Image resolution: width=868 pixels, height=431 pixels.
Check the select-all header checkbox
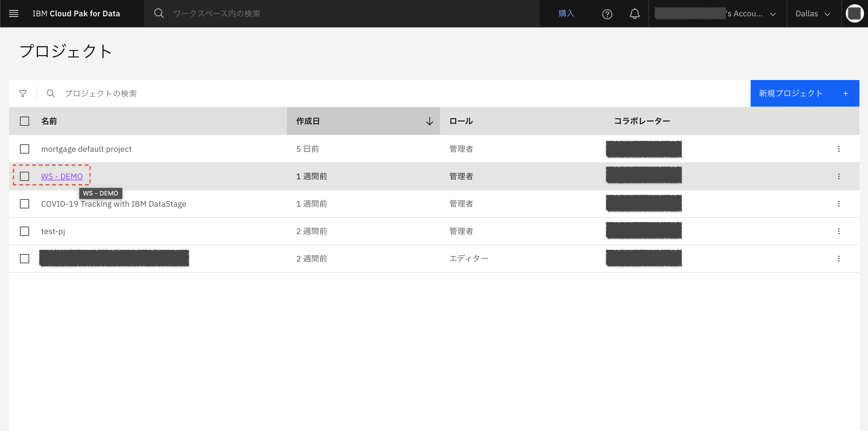(25, 121)
